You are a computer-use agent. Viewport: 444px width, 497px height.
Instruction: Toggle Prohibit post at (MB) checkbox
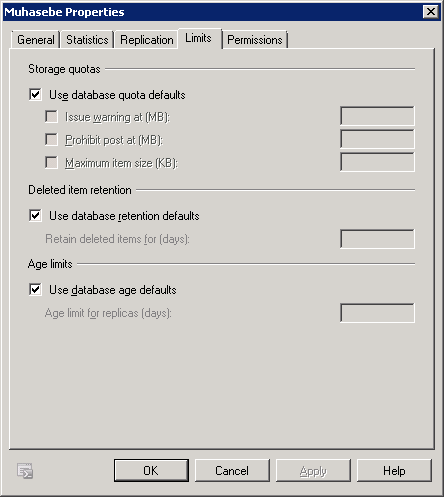(51, 139)
